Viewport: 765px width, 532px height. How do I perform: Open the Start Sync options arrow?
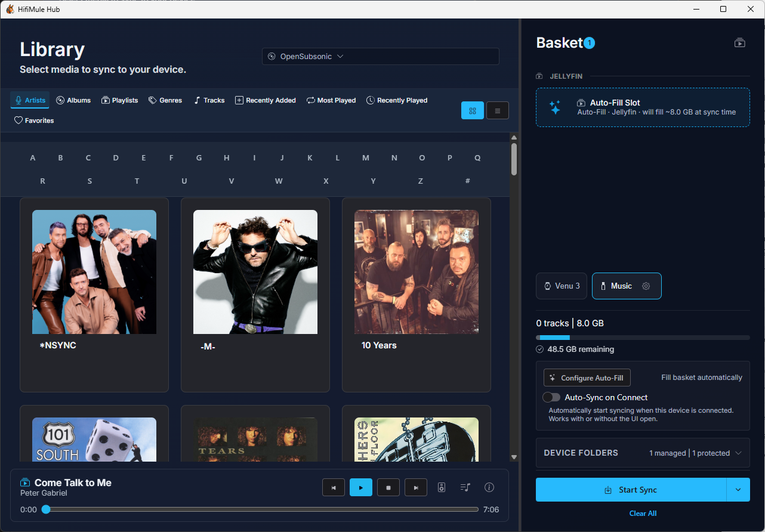(738, 490)
